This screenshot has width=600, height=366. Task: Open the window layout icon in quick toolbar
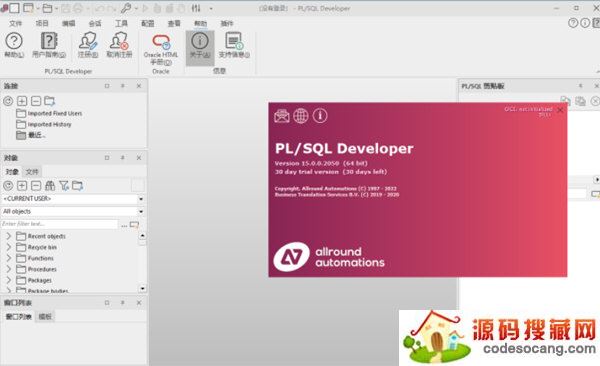pos(28,8)
